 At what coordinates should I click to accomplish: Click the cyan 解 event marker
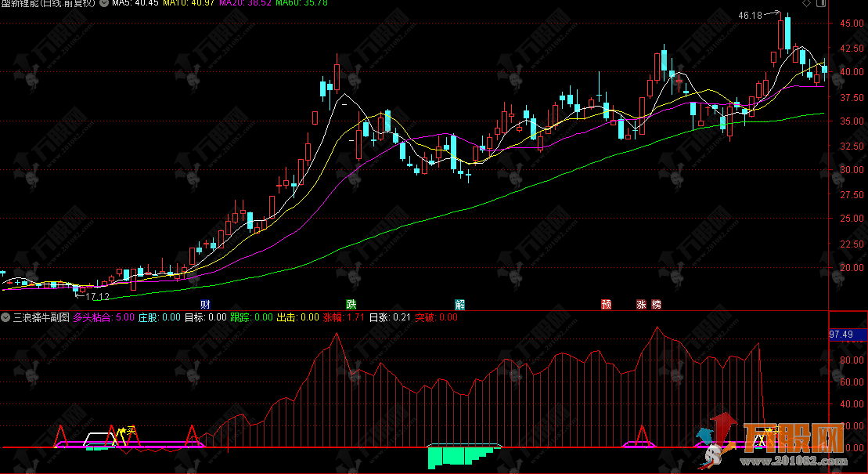459,304
